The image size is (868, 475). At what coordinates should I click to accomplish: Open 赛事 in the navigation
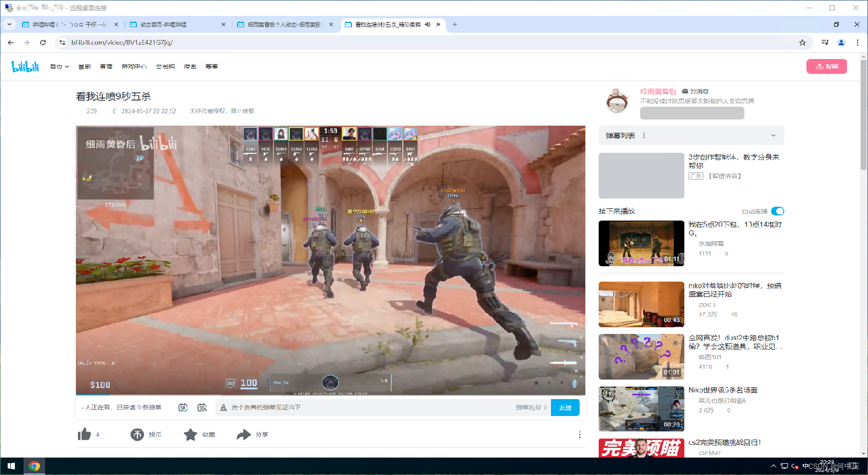tap(212, 67)
